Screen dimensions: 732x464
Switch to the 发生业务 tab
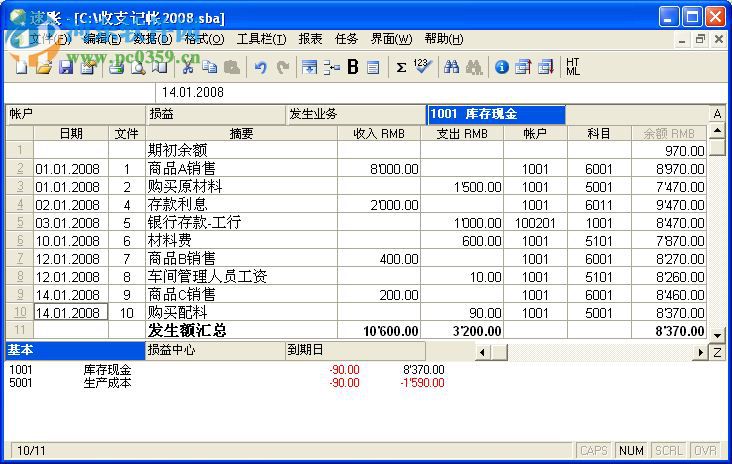[356, 114]
